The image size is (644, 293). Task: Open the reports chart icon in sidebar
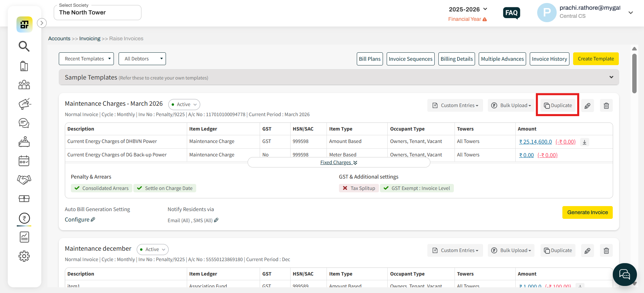pyautogui.click(x=24, y=237)
